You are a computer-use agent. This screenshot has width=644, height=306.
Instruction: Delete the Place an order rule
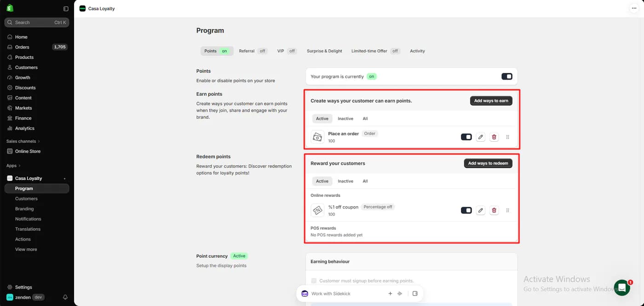pos(494,137)
